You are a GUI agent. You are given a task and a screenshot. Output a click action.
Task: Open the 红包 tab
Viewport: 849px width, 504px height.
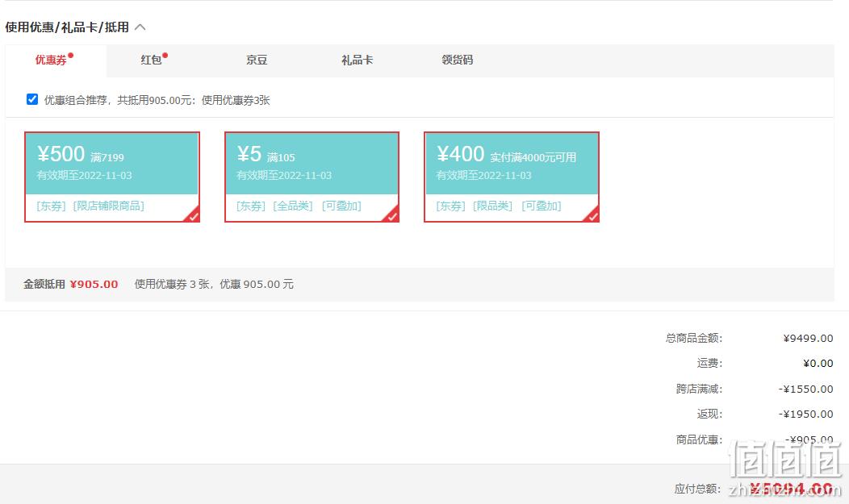pyautogui.click(x=151, y=60)
